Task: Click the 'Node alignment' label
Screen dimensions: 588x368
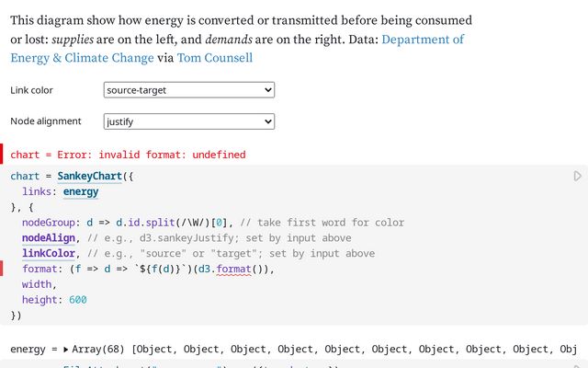Action: point(46,121)
